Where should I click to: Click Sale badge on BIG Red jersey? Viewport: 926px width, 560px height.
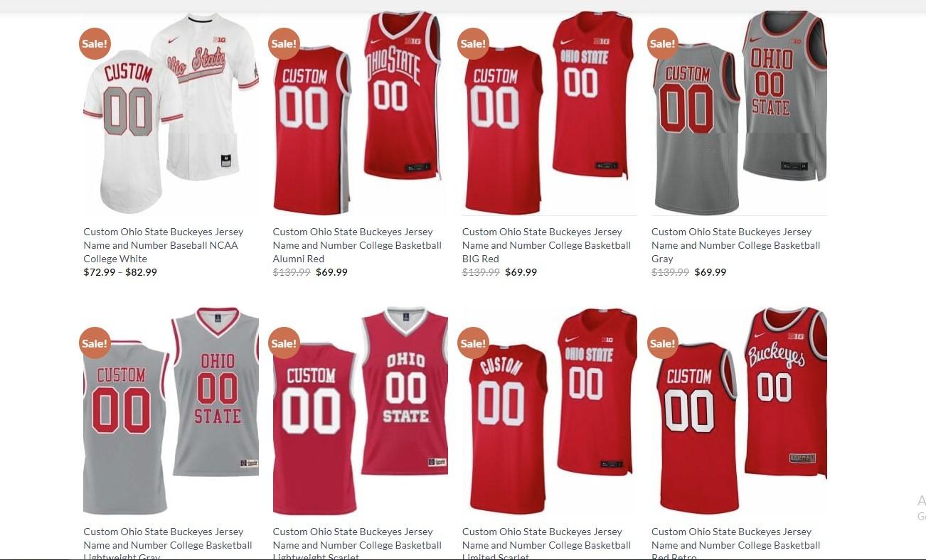[473, 44]
